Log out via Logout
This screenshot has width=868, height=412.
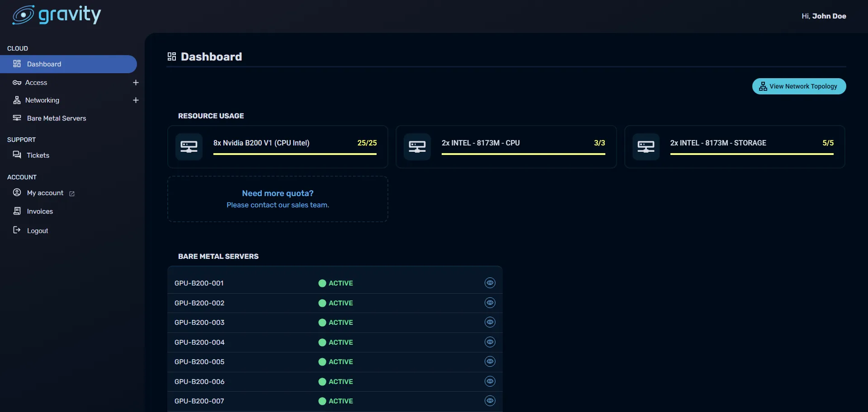[x=38, y=231]
